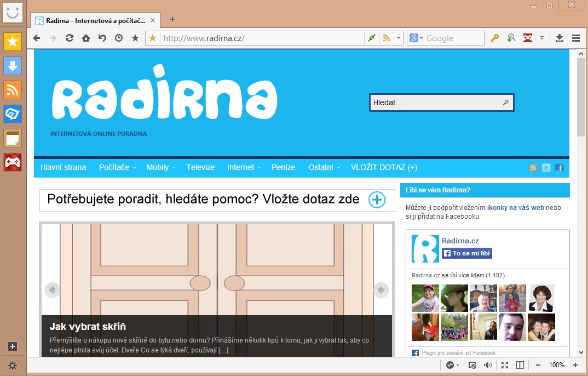This screenshot has height=376, width=588.
Task: Go back to the previous page
Action: (36, 38)
